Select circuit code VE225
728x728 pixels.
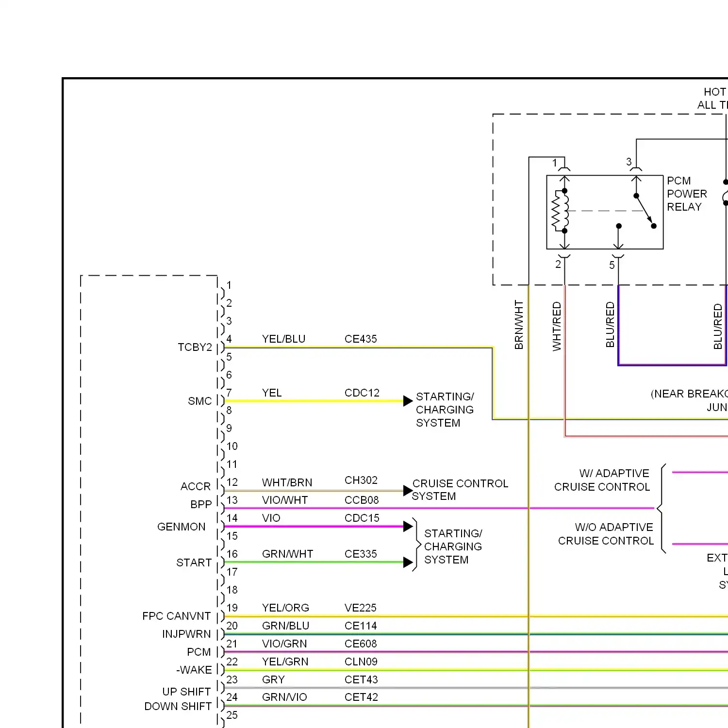pos(361,608)
